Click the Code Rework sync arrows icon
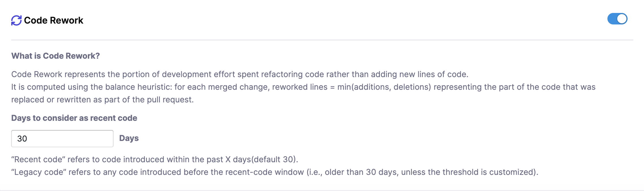This screenshot has height=191, width=644. 16,20
